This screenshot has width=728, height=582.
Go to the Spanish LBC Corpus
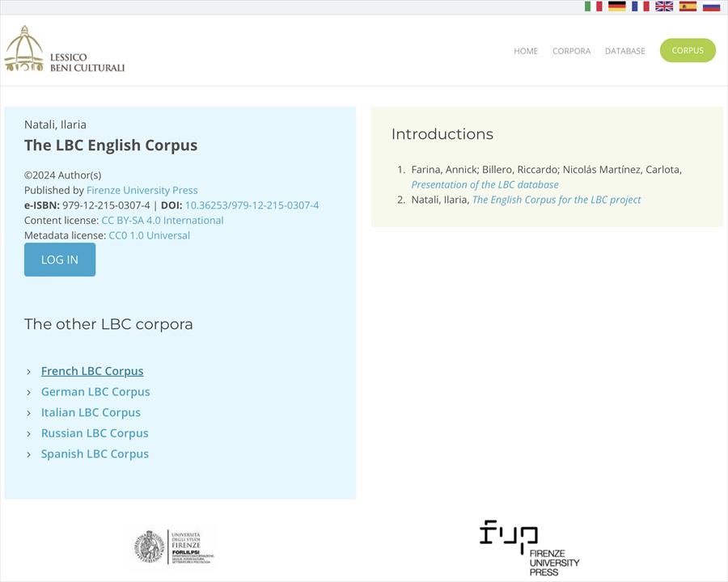(95, 454)
